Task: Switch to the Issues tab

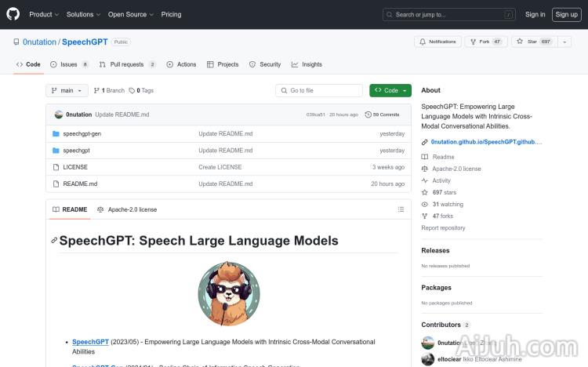Action: pos(64,64)
